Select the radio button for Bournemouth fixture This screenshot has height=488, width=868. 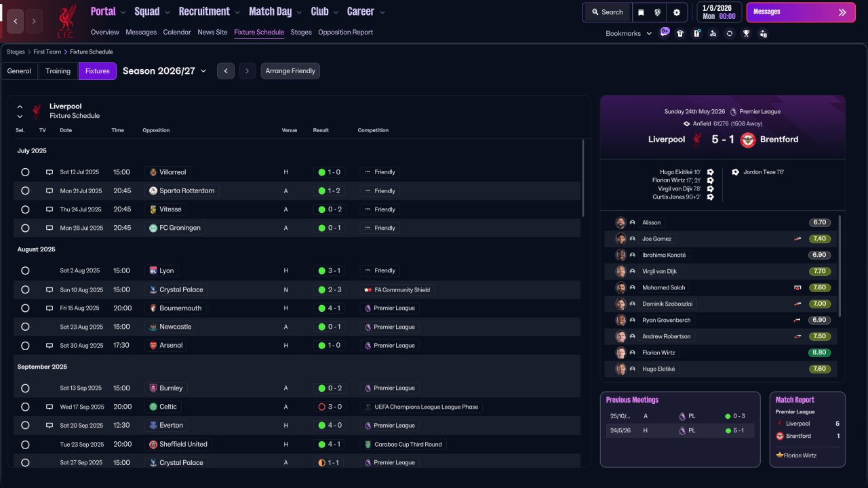(25, 308)
